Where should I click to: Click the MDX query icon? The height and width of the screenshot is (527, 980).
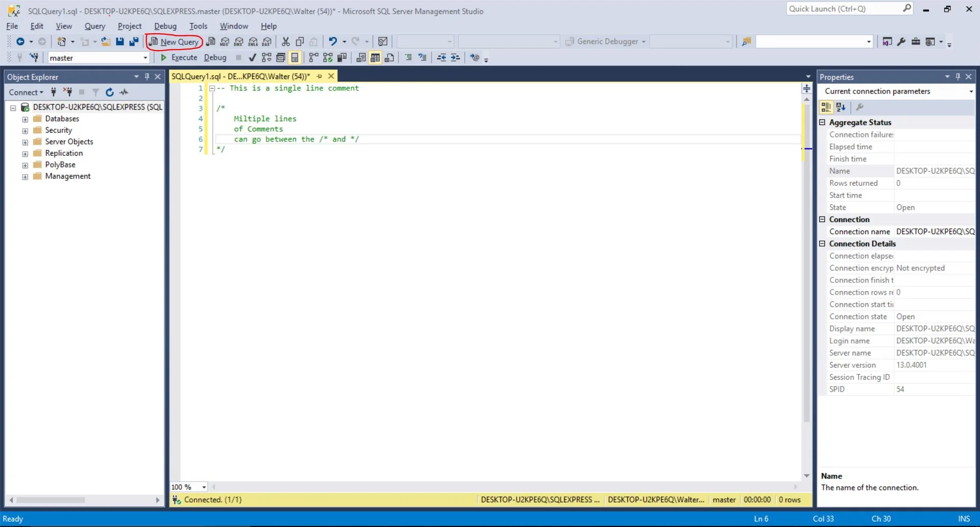[x=225, y=42]
